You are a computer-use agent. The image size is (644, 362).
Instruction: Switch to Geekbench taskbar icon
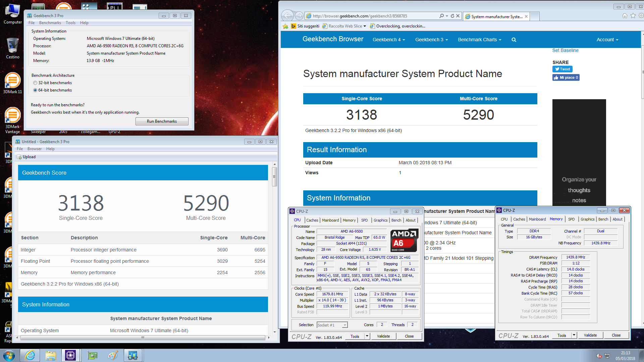(x=133, y=355)
